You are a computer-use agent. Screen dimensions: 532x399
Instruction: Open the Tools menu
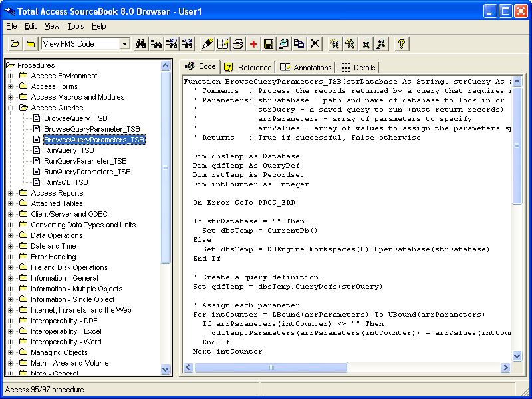(75, 26)
